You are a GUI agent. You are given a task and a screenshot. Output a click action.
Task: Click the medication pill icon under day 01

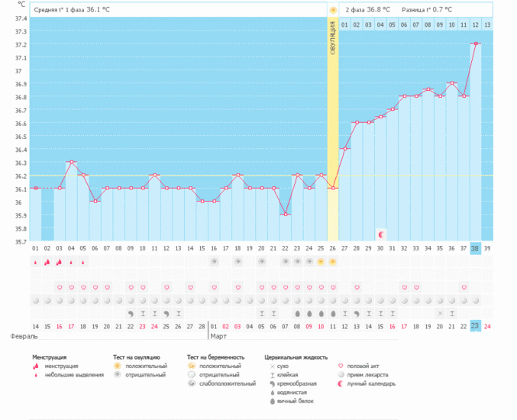(36, 301)
